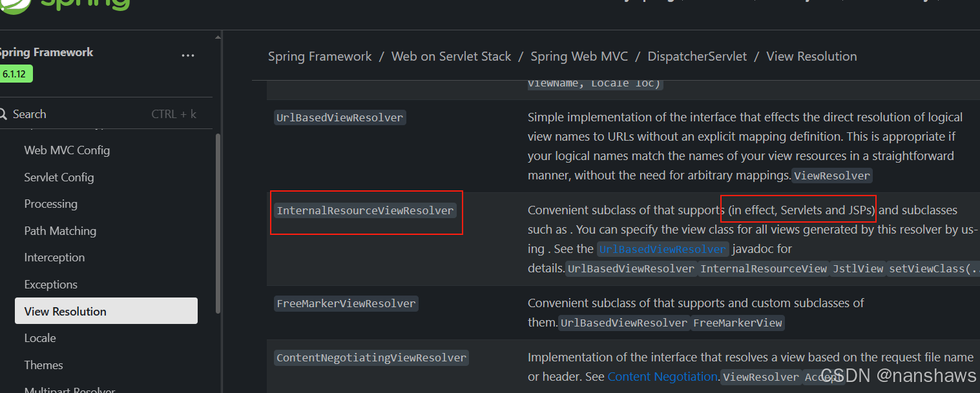Navigate to the Interception sidebar item
Image resolution: width=980 pixels, height=393 pixels.
[x=54, y=257]
